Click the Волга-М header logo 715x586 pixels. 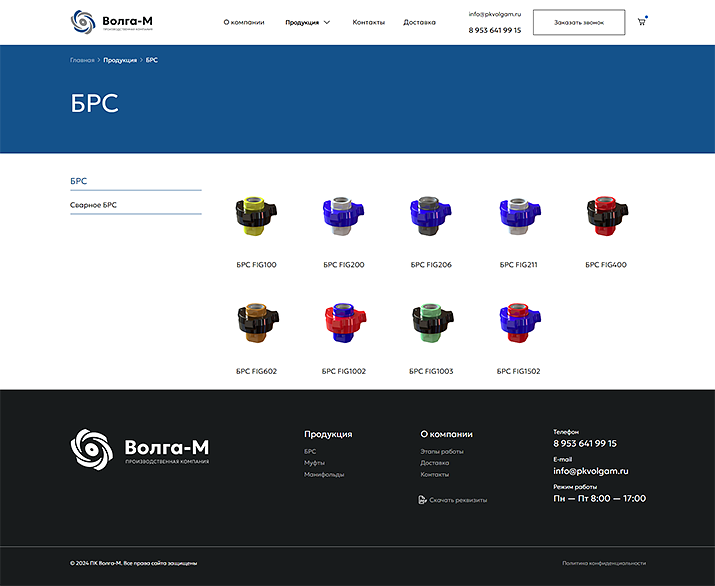(x=111, y=22)
